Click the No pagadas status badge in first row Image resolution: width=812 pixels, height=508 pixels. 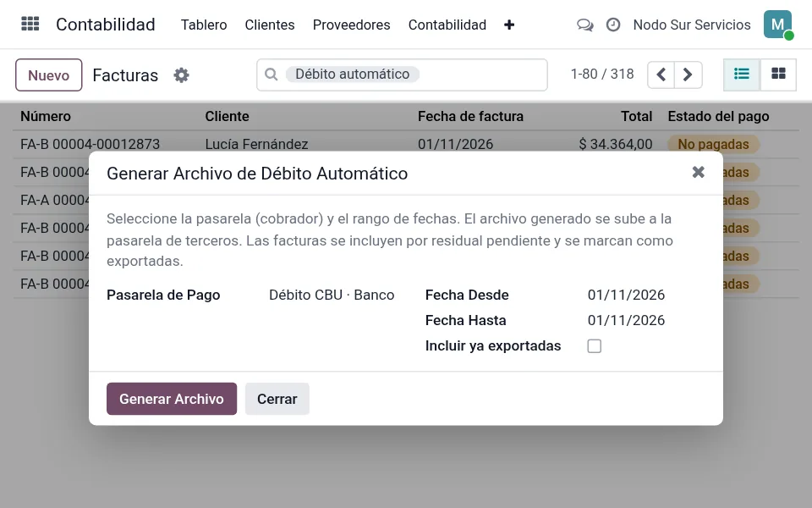(714, 144)
